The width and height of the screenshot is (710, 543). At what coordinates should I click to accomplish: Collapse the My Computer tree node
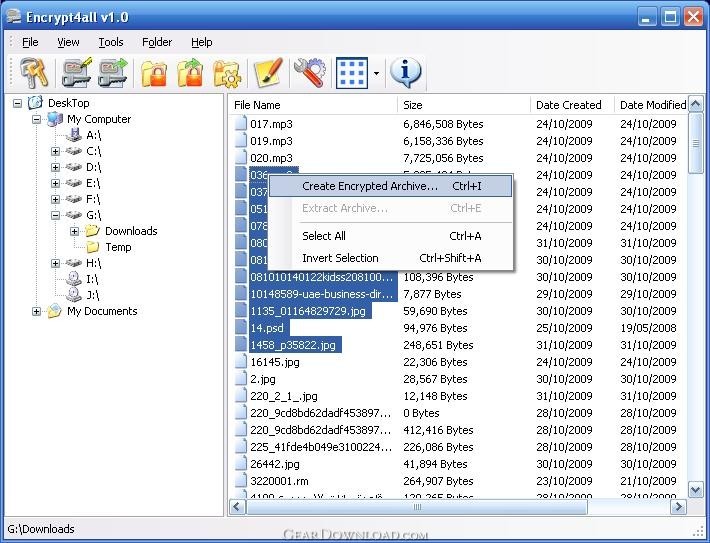36,120
